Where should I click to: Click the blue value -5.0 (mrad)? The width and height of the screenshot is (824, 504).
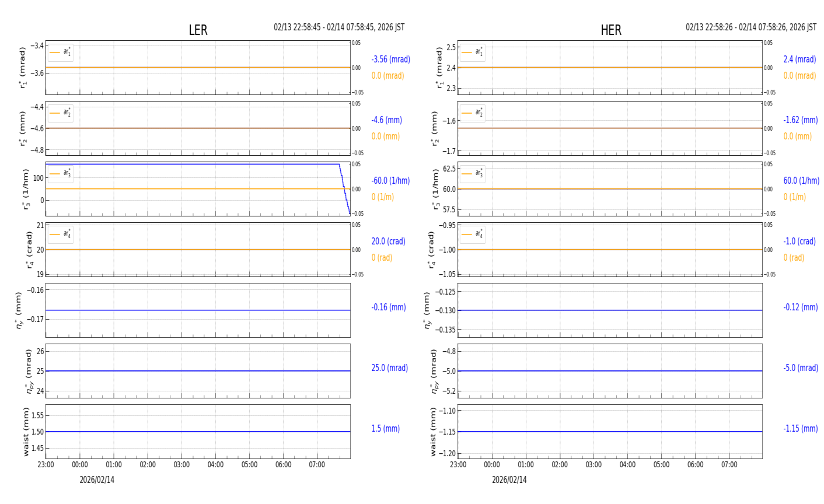(x=801, y=368)
